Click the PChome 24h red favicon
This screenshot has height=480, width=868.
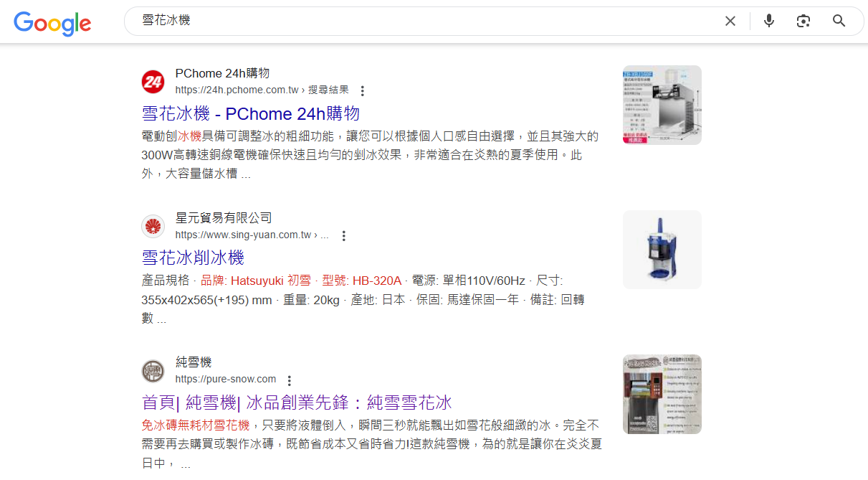click(153, 82)
